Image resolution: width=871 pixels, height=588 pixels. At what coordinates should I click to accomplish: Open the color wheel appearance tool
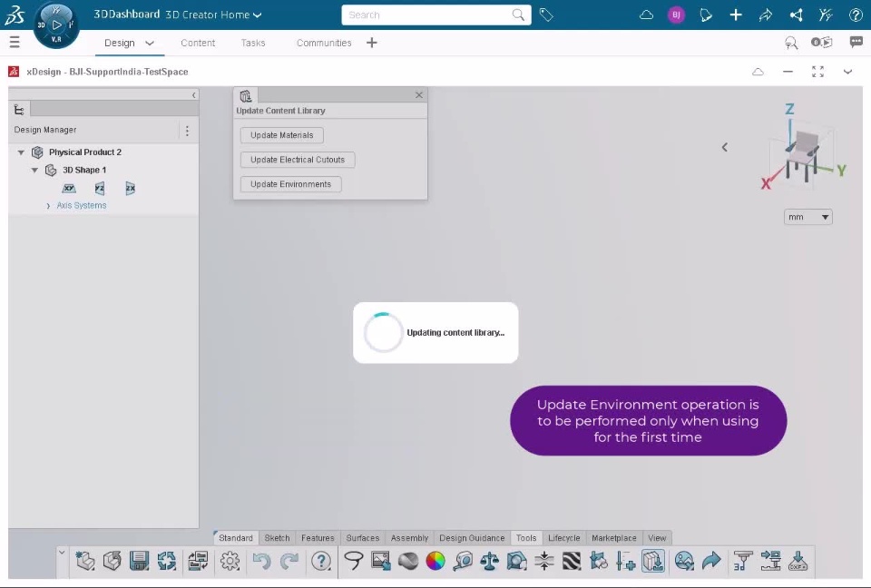(x=435, y=561)
